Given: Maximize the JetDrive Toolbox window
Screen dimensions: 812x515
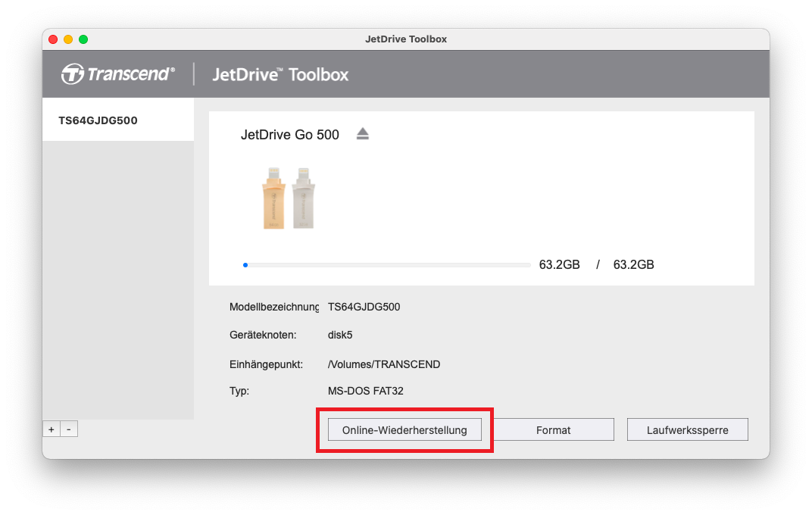Looking at the screenshot, I should 83,39.
